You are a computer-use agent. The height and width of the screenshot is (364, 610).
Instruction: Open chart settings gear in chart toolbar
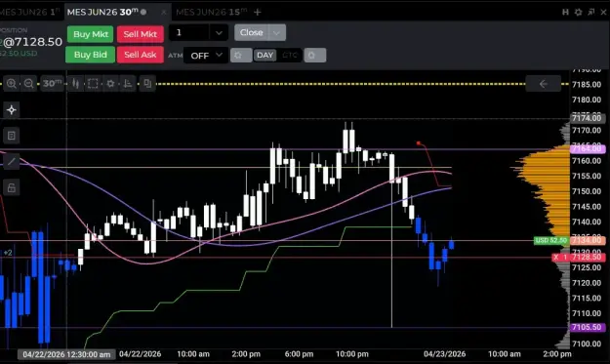click(x=110, y=83)
